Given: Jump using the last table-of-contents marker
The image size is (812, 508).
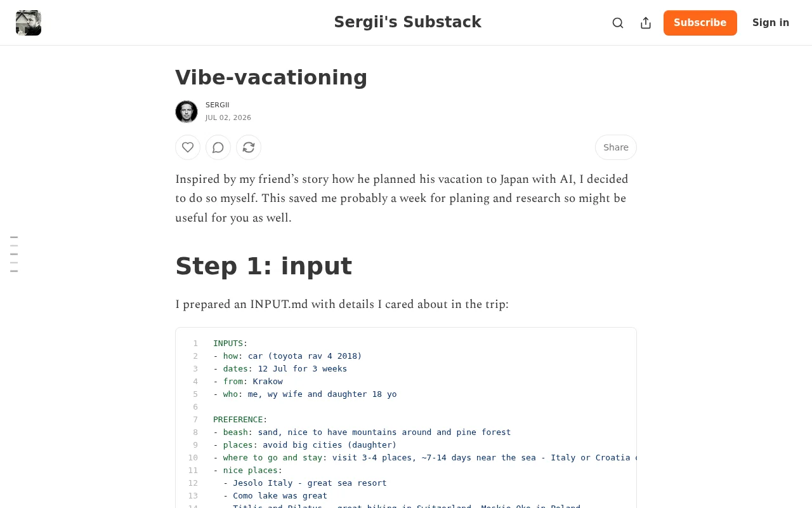Looking at the screenshot, I should (x=14, y=271).
